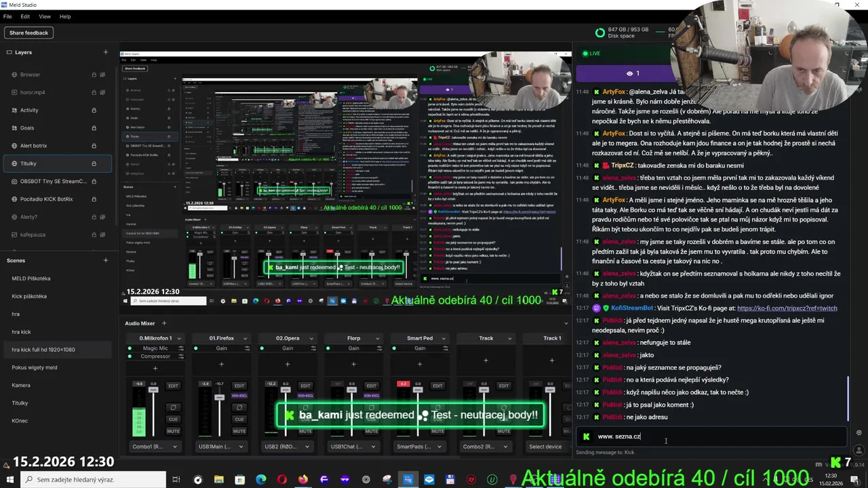Open Gain settings icon on Smart Ped

coord(446,348)
